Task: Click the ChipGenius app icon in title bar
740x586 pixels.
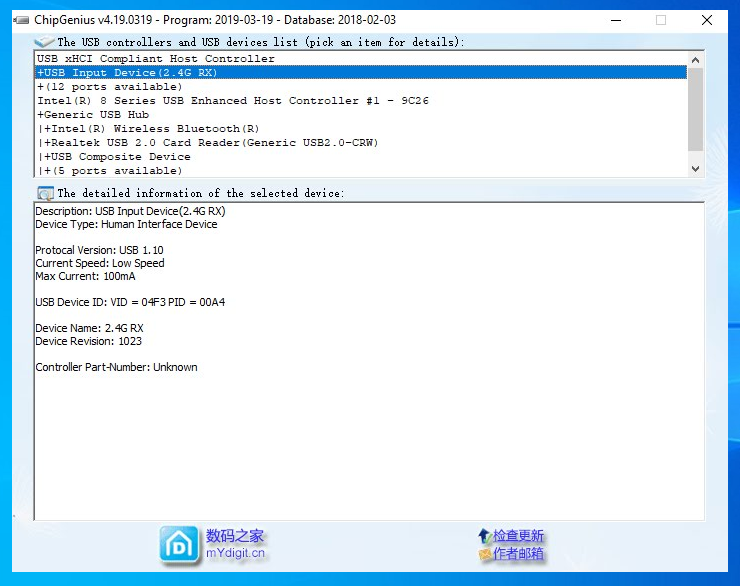Action: point(22,20)
